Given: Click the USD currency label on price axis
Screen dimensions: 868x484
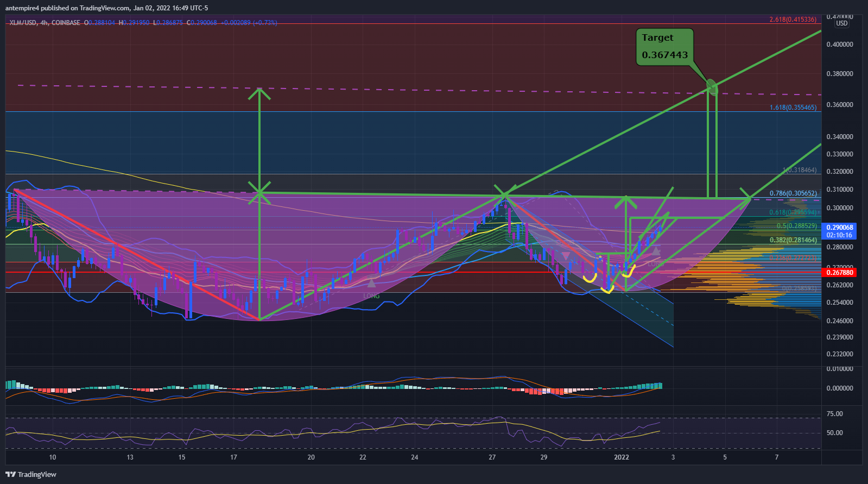Looking at the screenshot, I should (x=841, y=23).
